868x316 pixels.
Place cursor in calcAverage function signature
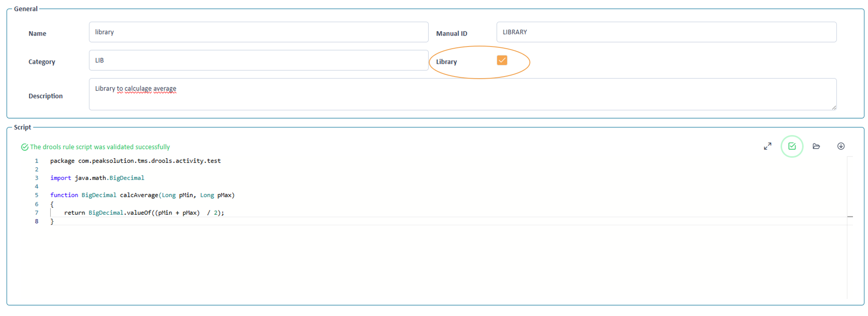pyautogui.click(x=142, y=195)
